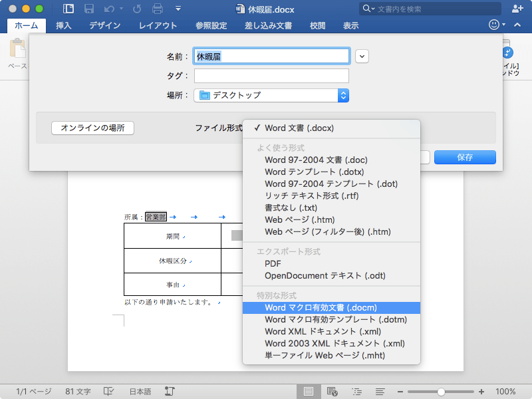The width and height of the screenshot is (532, 399).
Task: Switch to the 挿入 tab
Action: pyautogui.click(x=63, y=25)
